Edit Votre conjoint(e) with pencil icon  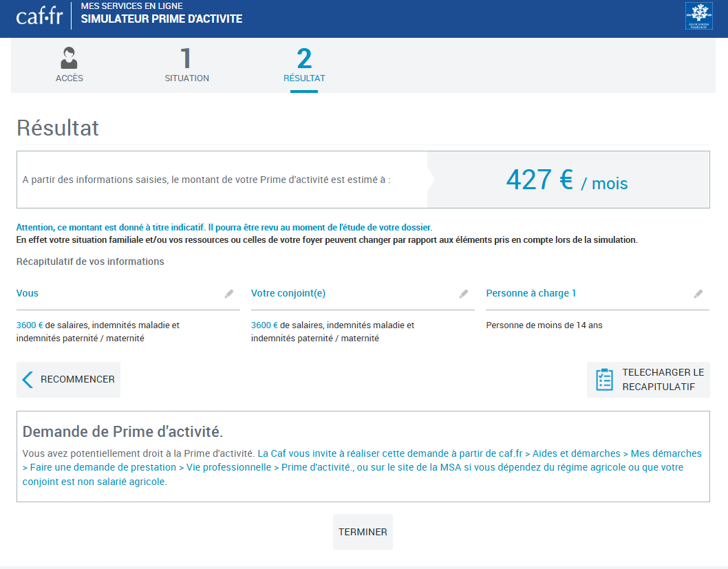(x=463, y=294)
